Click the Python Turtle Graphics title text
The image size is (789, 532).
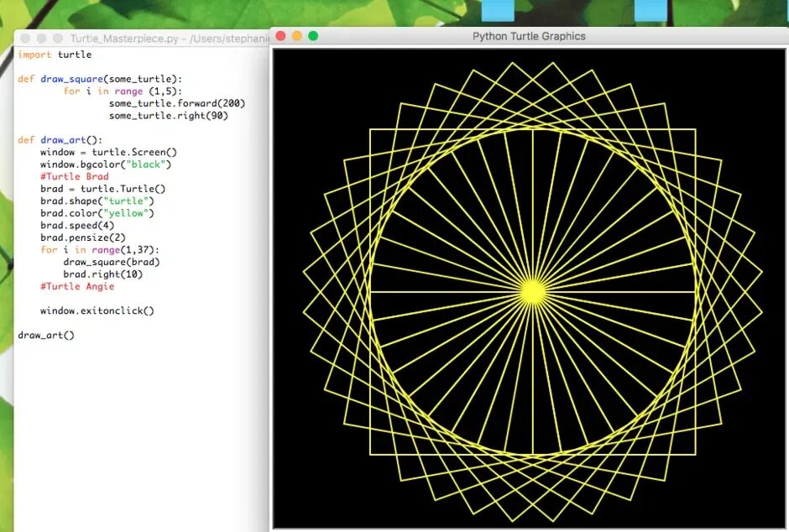click(x=529, y=36)
